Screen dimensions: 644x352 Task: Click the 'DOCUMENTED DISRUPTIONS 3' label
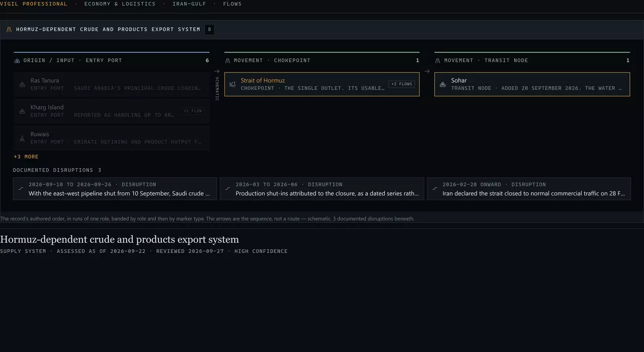point(57,170)
